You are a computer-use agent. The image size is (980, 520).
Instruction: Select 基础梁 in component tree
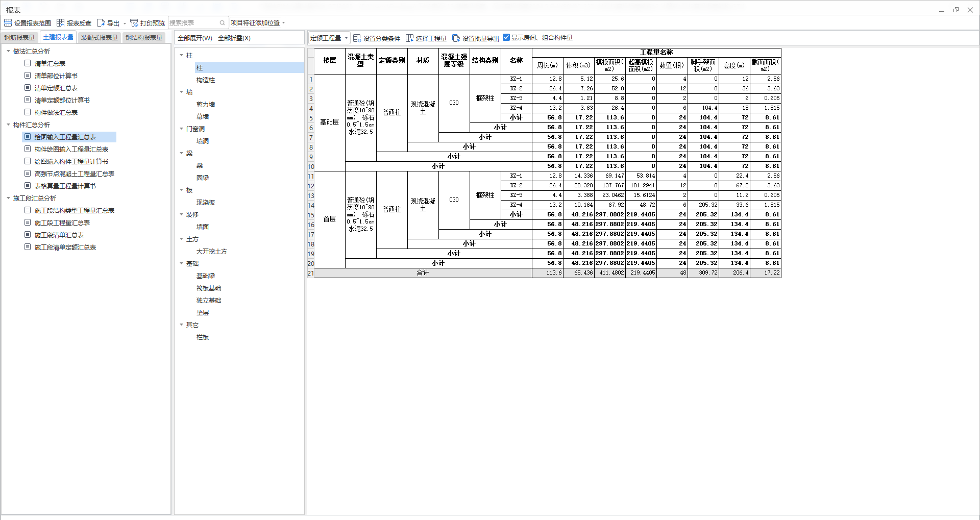(206, 276)
